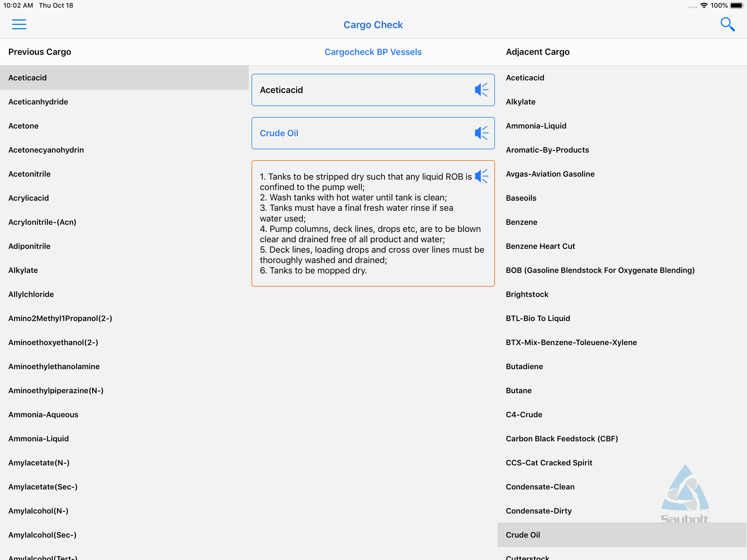Open the hamburger menu
The height and width of the screenshot is (560, 747).
(x=19, y=24)
